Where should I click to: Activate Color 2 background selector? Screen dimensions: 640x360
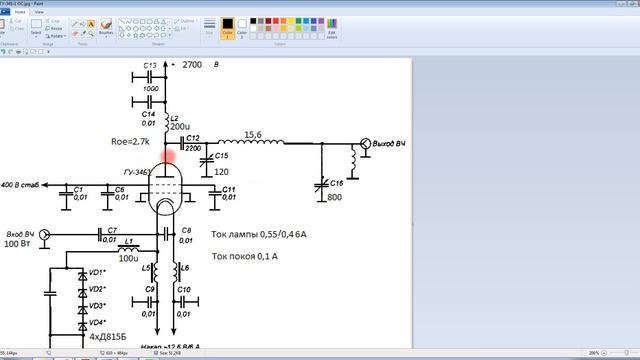point(242,28)
